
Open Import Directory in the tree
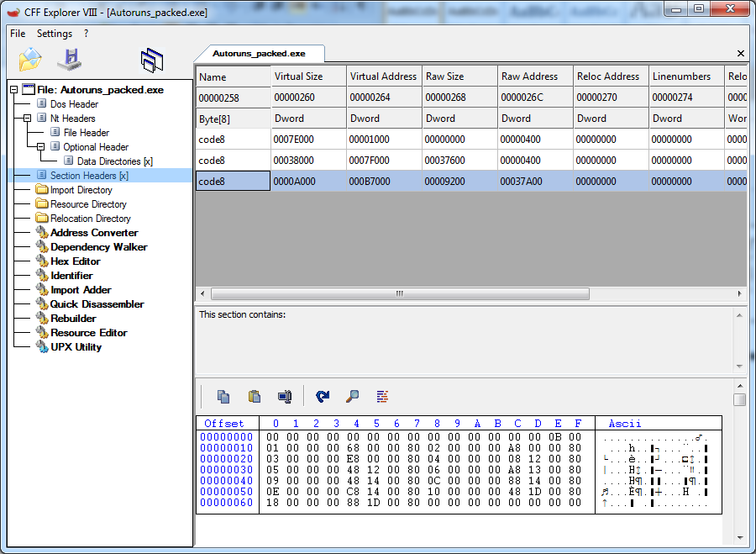81,190
